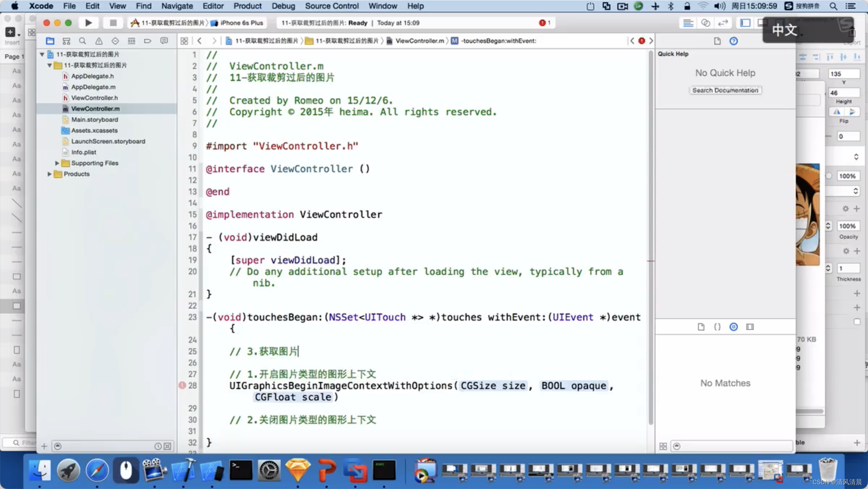The width and height of the screenshot is (868, 489).
Task: Open the Debug navigator
Action: coord(132,41)
